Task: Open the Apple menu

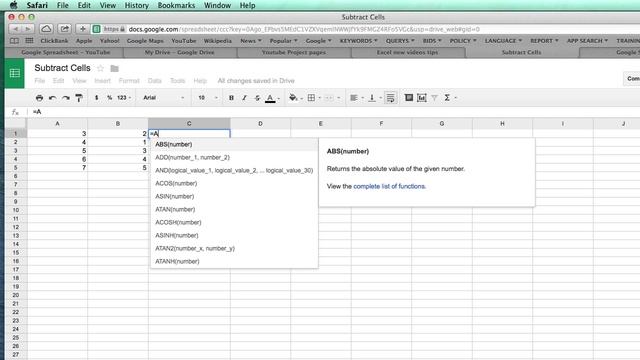Action: click(13, 5)
